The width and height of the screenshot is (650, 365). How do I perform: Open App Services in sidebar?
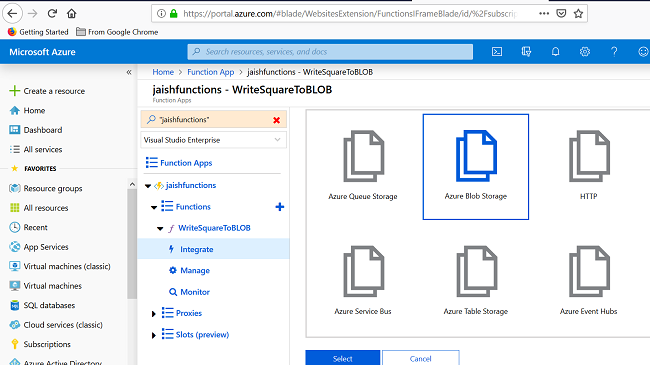pyautogui.click(x=46, y=247)
